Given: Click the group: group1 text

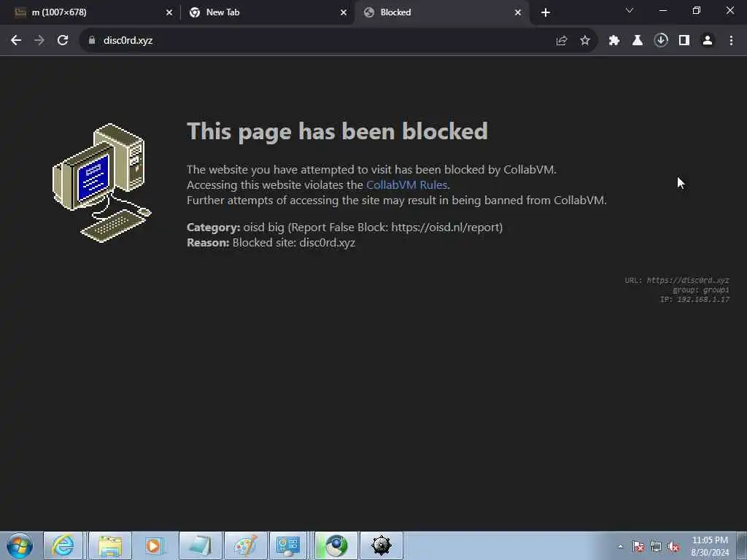Looking at the screenshot, I should (x=701, y=290).
